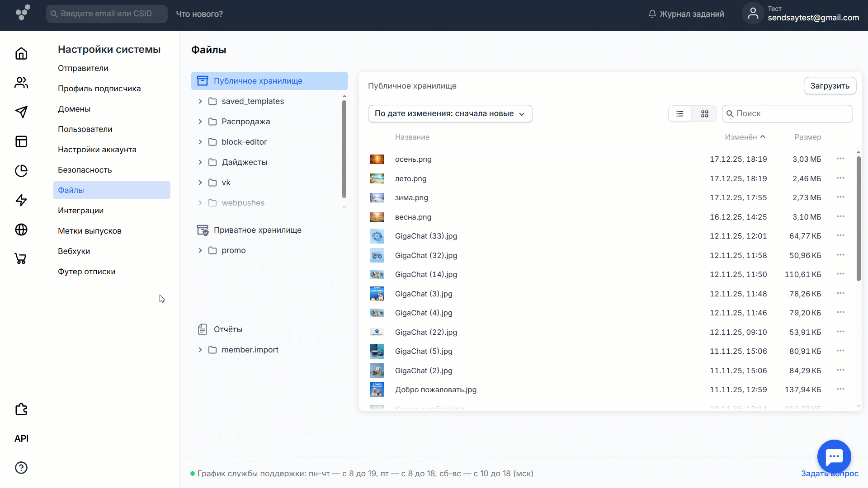Open the globe sidebar icon
The height and width of the screenshot is (488, 868).
click(21, 230)
